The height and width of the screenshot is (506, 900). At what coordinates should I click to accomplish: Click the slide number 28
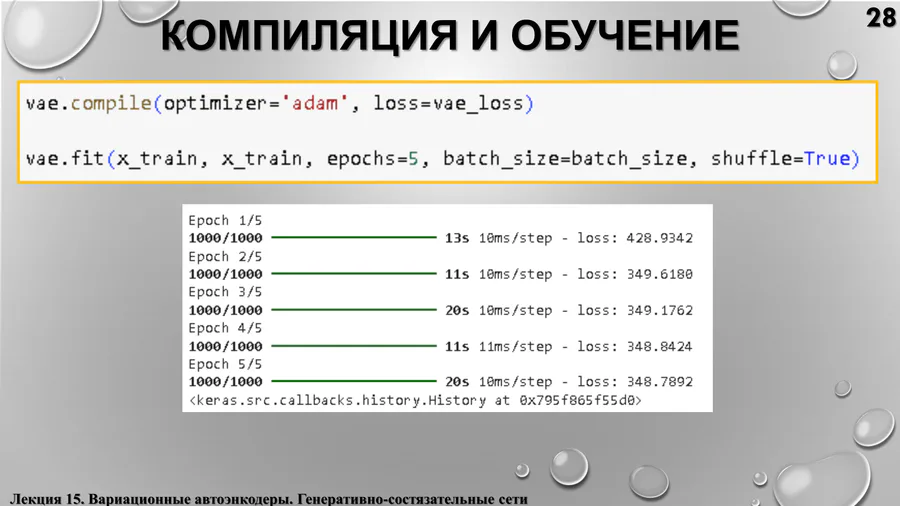click(879, 17)
